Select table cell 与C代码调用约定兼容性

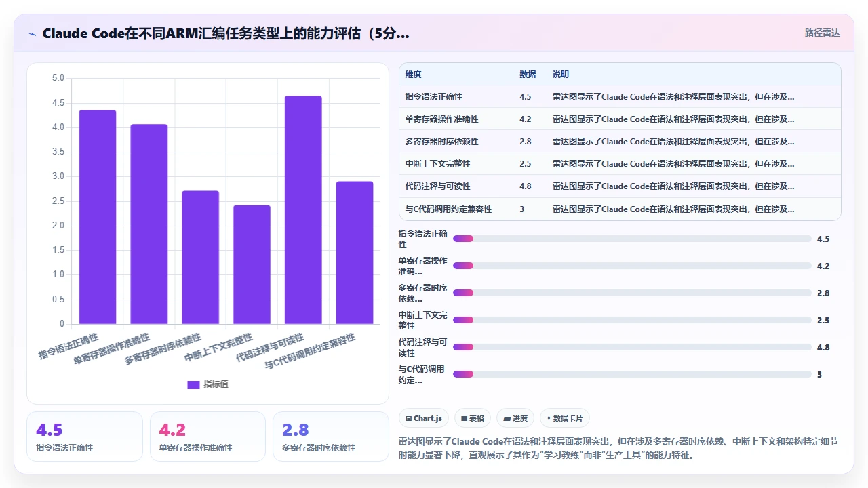(x=449, y=209)
